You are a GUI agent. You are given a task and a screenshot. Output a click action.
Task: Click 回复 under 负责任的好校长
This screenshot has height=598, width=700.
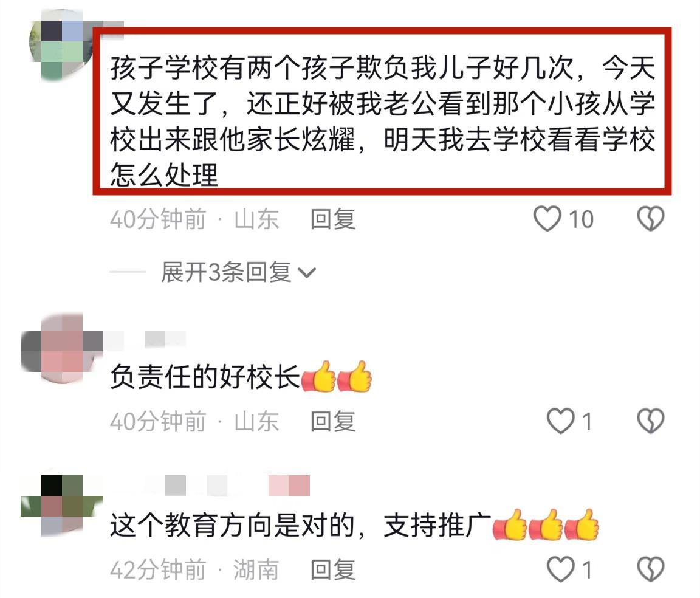pyautogui.click(x=333, y=422)
